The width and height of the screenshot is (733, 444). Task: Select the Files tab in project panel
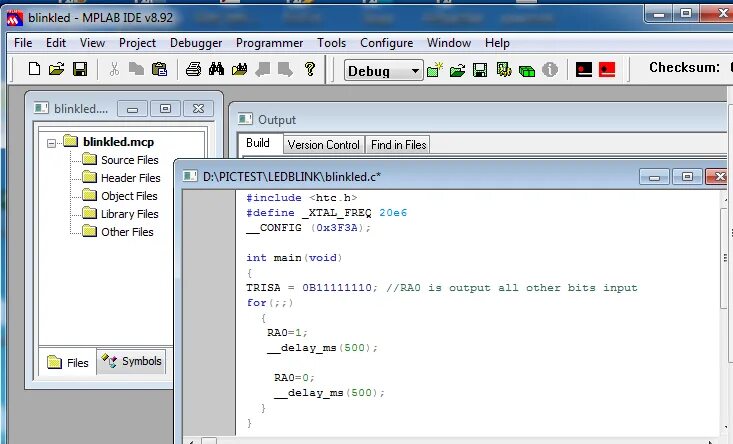[x=68, y=362]
